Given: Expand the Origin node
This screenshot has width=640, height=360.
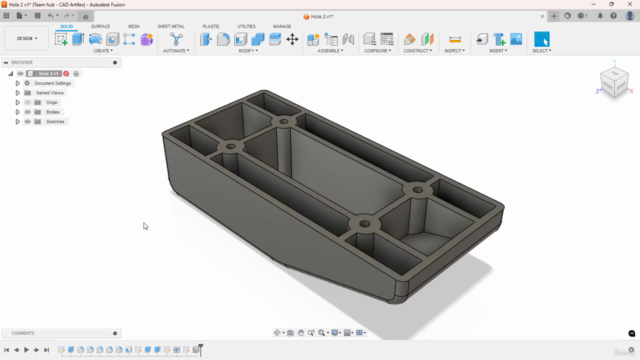Looking at the screenshot, I should [x=18, y=102].
